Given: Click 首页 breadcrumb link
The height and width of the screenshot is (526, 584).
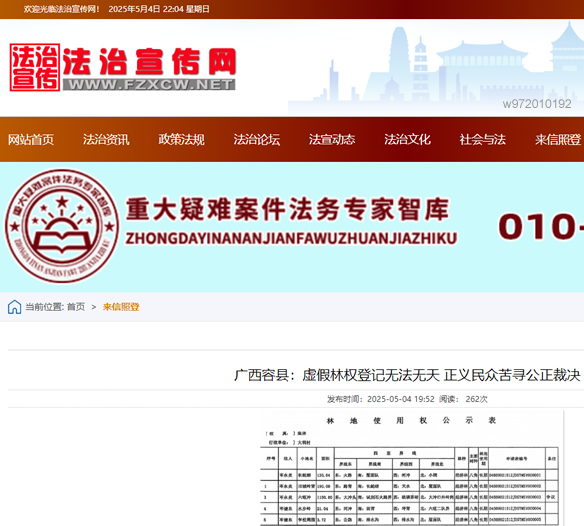Looking at the screenshot, I should (x=76, y=307).
